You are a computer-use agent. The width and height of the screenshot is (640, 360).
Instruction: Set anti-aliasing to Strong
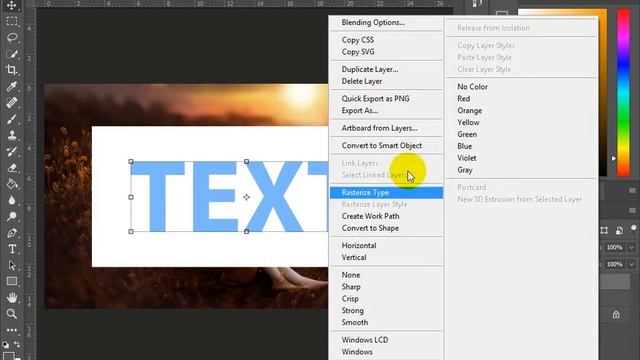tap(353, 311)
